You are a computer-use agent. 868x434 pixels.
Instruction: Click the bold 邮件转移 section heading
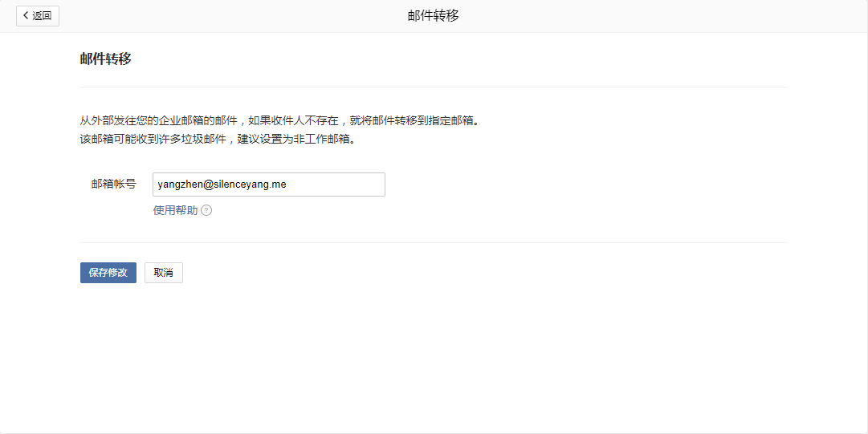pos(106,59)
